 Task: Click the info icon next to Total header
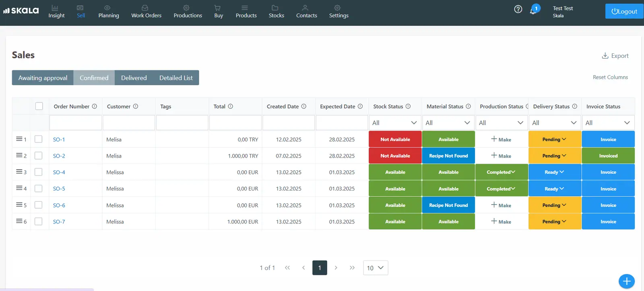point(231,107)
